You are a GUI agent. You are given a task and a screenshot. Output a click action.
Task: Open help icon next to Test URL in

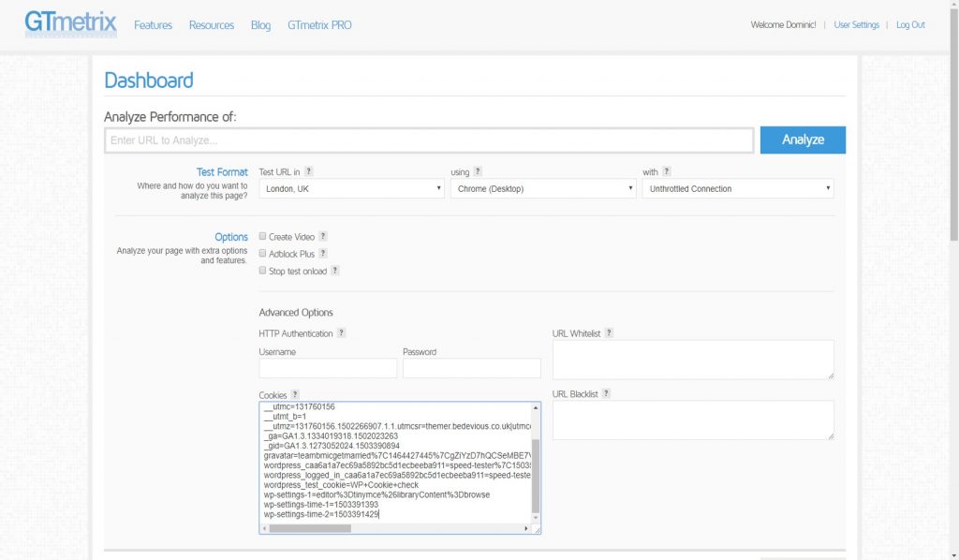pos(309,171)
